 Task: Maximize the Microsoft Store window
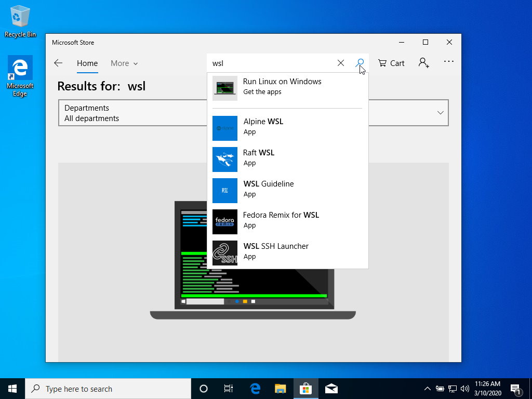click(425, 43)
